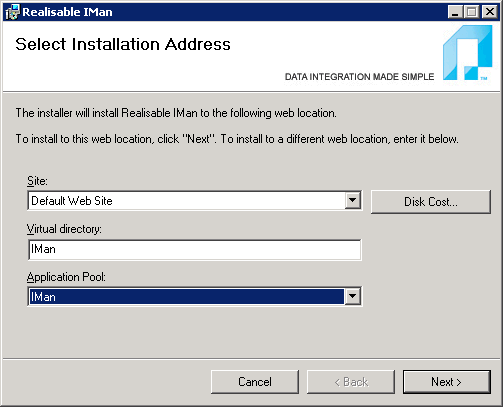
Task: Minimize the Realisable IMan window
Action: (455, 12)
